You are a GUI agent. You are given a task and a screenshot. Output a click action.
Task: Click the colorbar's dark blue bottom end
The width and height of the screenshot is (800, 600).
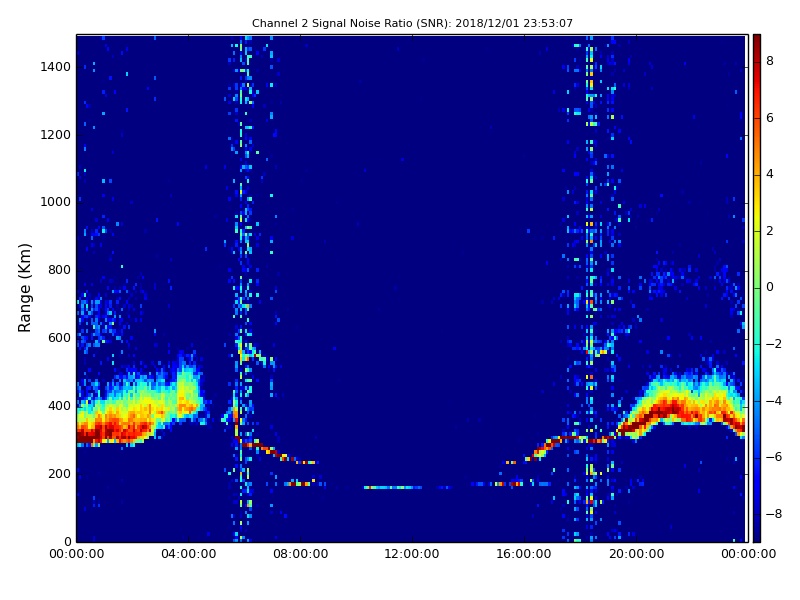click(x=756, y=538)
